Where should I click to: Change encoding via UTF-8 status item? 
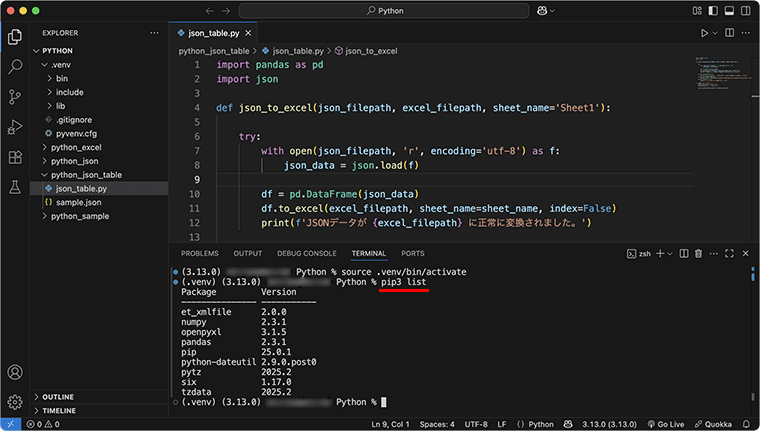pyautogui.click(x=476, y=424)
